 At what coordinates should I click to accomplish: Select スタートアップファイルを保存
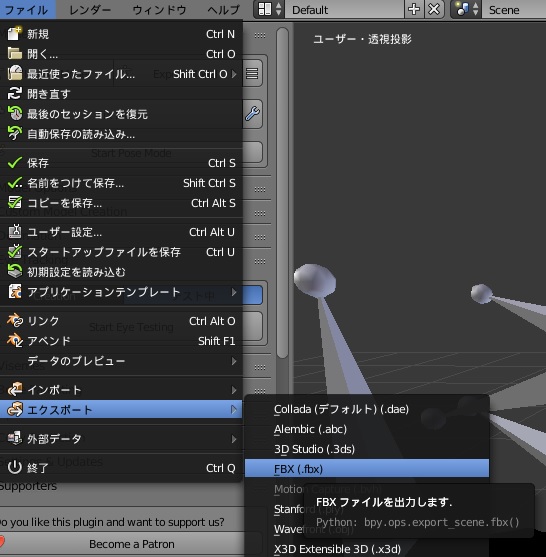coord(121,252)
